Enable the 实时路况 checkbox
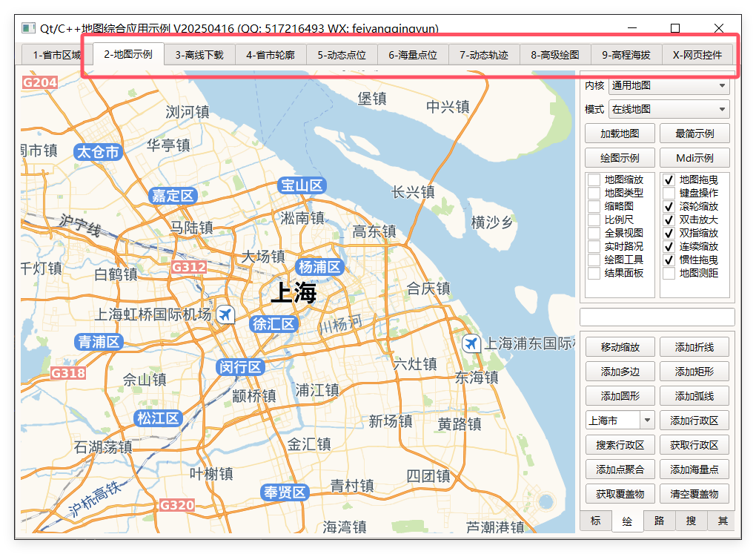Image resolution: width=756 pixels, height=554 pixels. pyautogui.click(x=594, y=246)
